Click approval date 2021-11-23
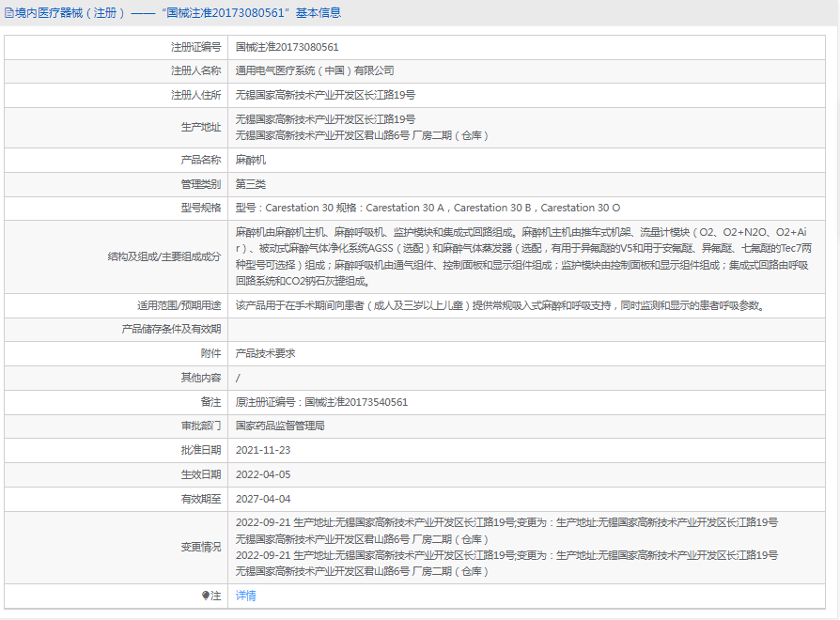 click(263, 450)
